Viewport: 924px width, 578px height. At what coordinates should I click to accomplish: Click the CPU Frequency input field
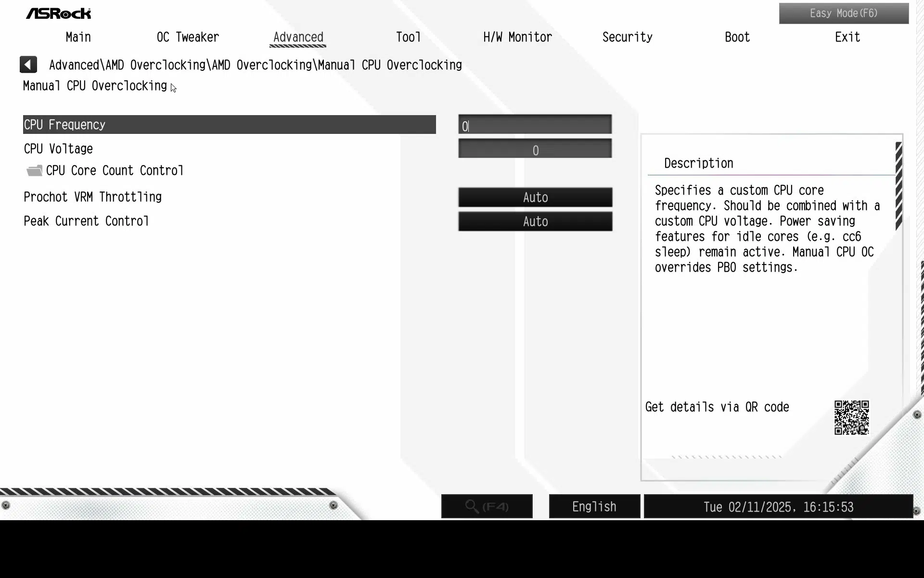pos(535,125)
